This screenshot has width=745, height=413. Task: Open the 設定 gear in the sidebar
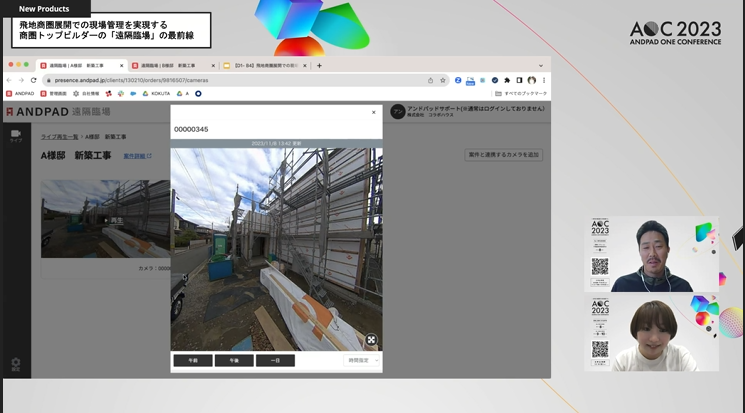coord(16,365)
